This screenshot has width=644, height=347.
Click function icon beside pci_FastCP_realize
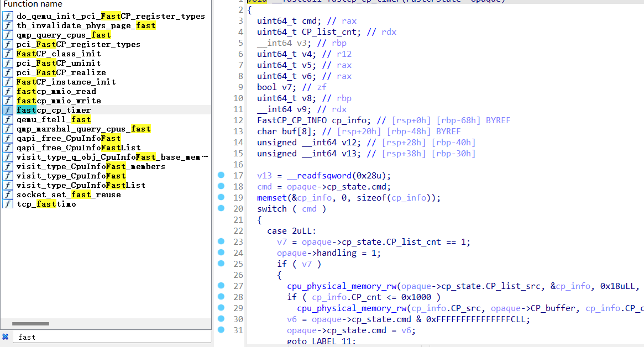(8, 72)
